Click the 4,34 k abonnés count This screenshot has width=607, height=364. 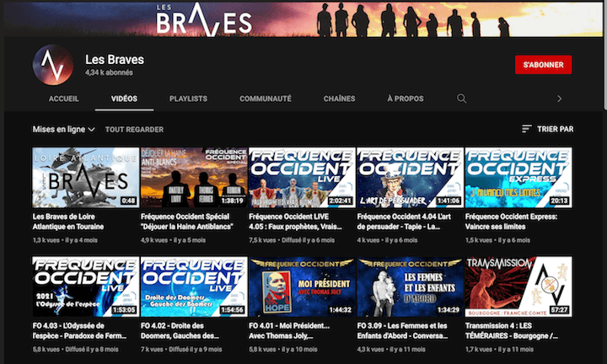pos(109,72)
